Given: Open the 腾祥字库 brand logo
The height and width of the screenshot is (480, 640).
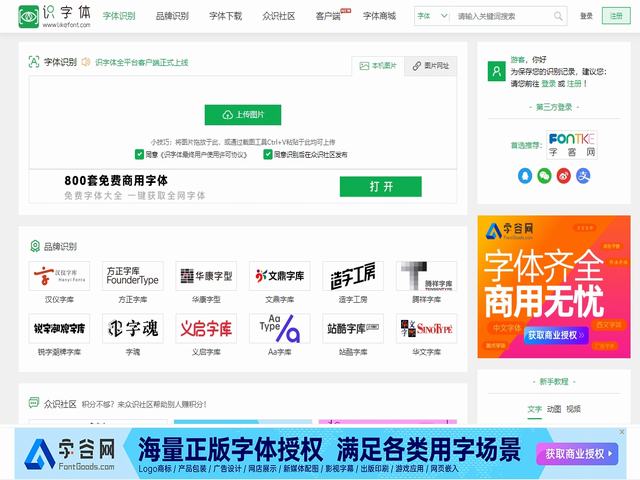Looking at the screenshot, I should tap(427, 276).
